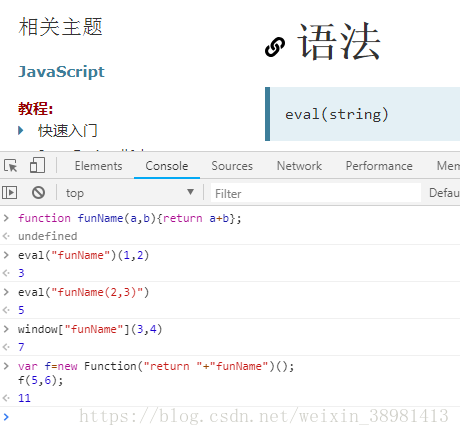Click the 相关主题 heading
The height and width of the screenshot is (436, 460).
click(x=60, y=27)
